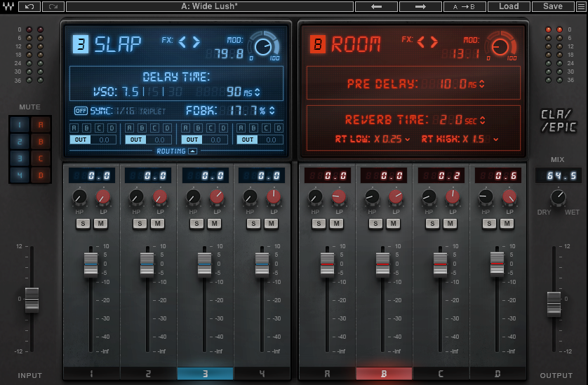This screenshot has width=588, height=385.
Task: Select delay channel tab 3
Action: point(205,373)
